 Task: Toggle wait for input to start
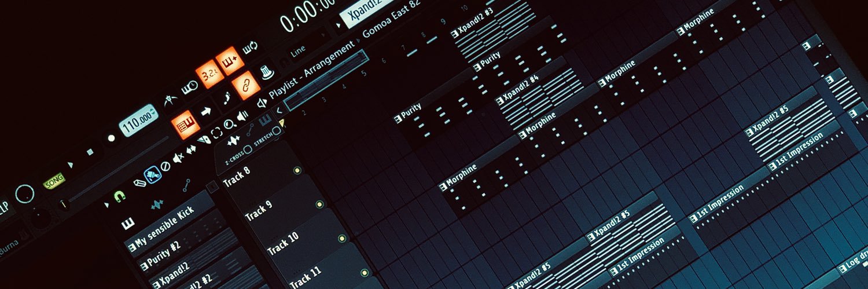[190, 88]
